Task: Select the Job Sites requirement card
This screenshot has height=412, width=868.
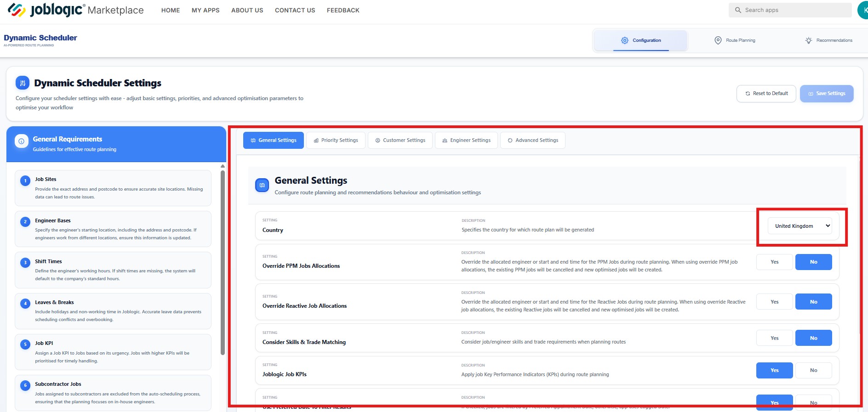Action: 113,188
